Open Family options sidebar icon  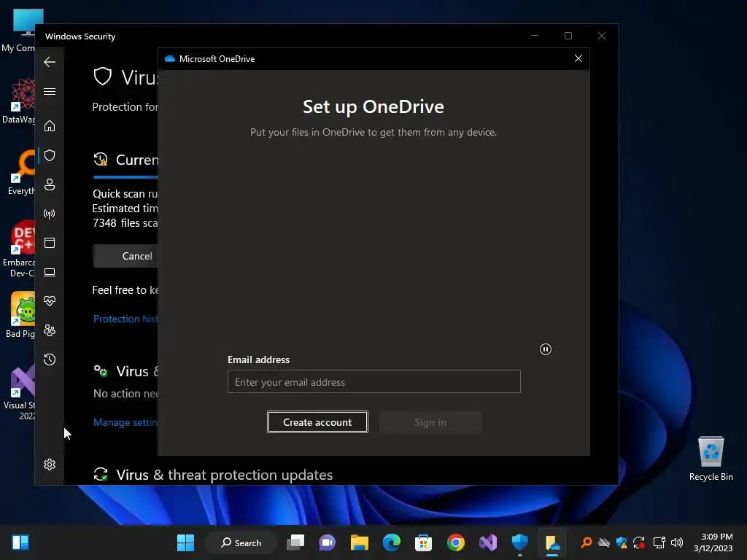pos(50,330)
